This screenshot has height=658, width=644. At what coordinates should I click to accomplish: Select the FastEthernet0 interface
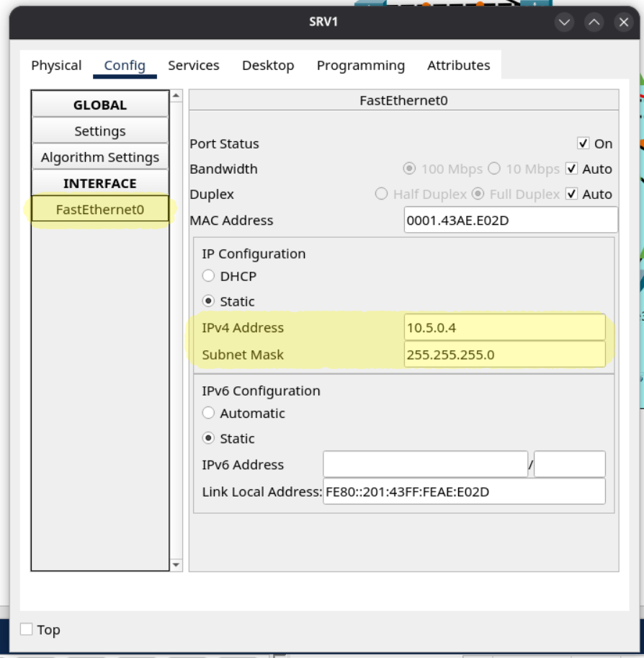click(x=99, y=210)
